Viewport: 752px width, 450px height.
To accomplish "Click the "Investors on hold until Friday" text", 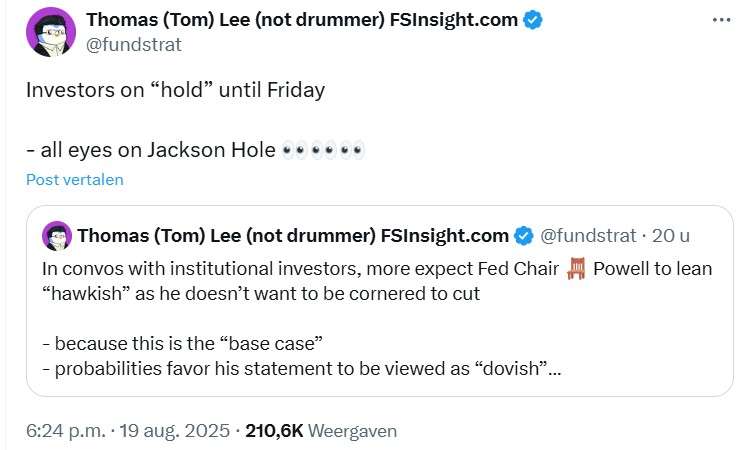I will (175, 89).
